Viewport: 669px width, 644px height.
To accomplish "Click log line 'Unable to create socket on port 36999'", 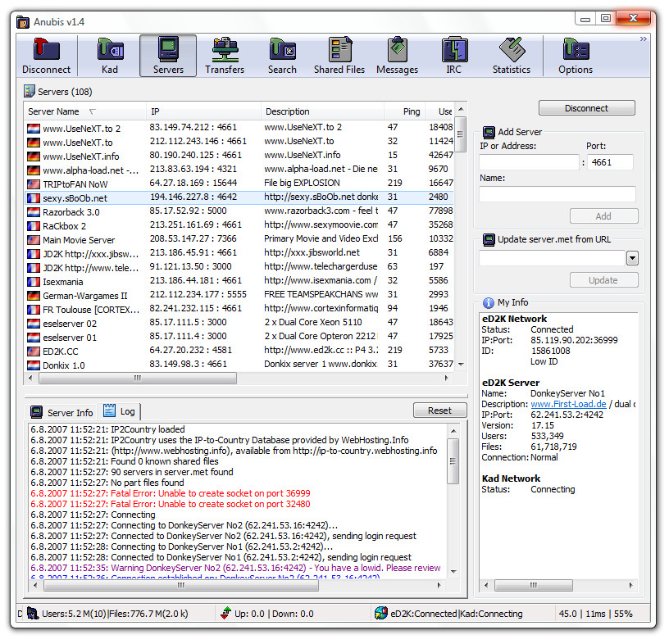I will point(171,493).
